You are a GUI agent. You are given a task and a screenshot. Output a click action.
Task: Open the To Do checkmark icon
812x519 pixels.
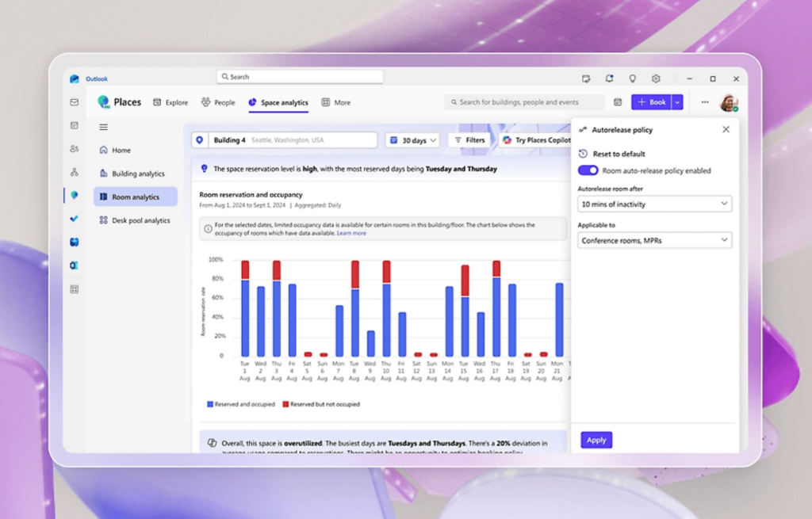pos(74,219)
